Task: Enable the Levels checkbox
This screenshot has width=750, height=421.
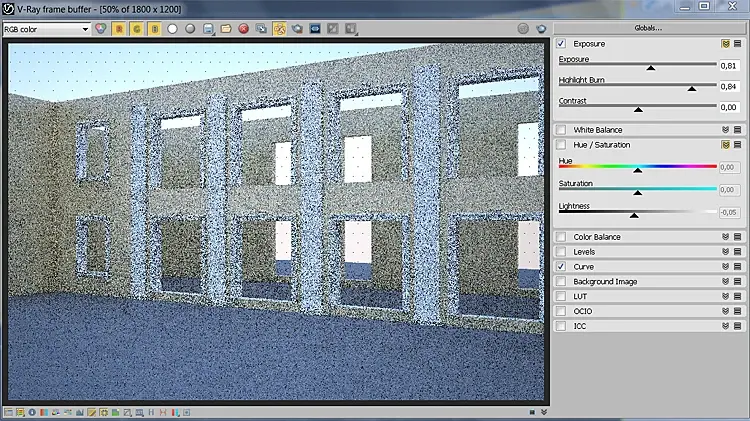Action: point(561,252)
